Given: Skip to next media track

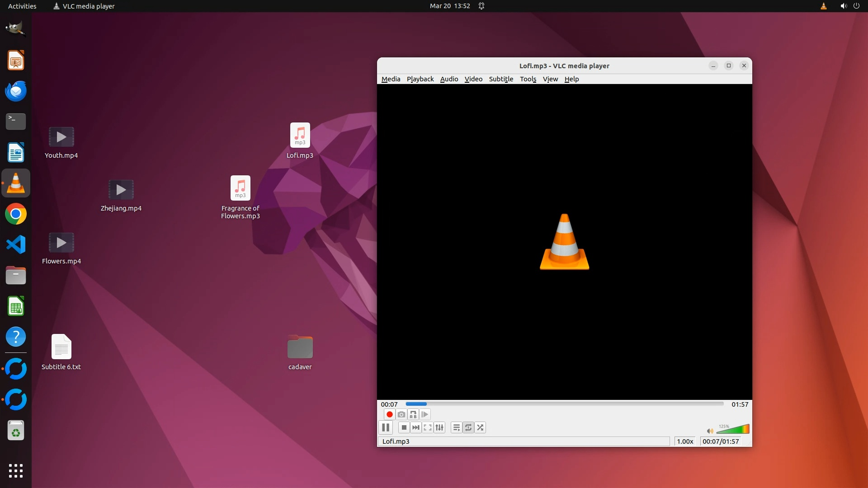Looking at the screenshot, I should pos(416,427).
